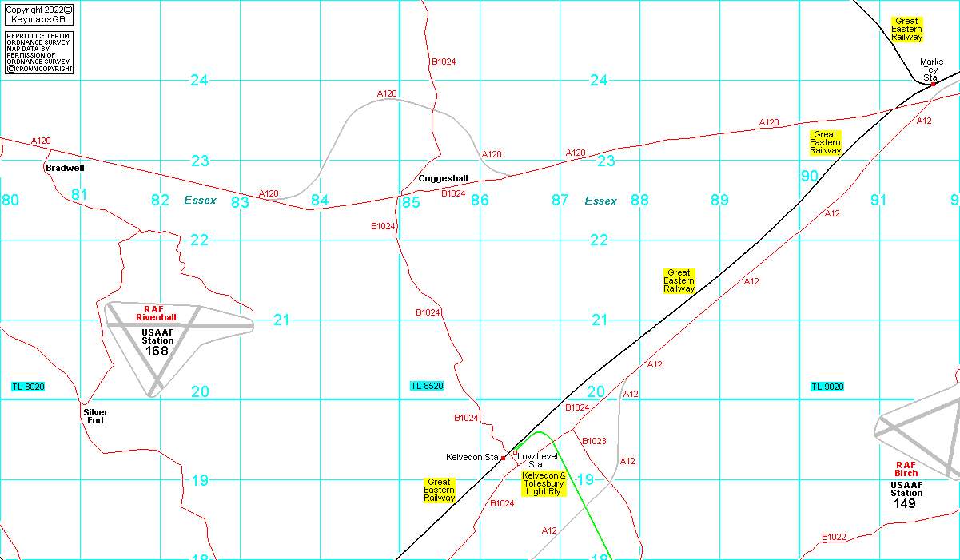Click the Low Level Sta label

click(537, 460)
